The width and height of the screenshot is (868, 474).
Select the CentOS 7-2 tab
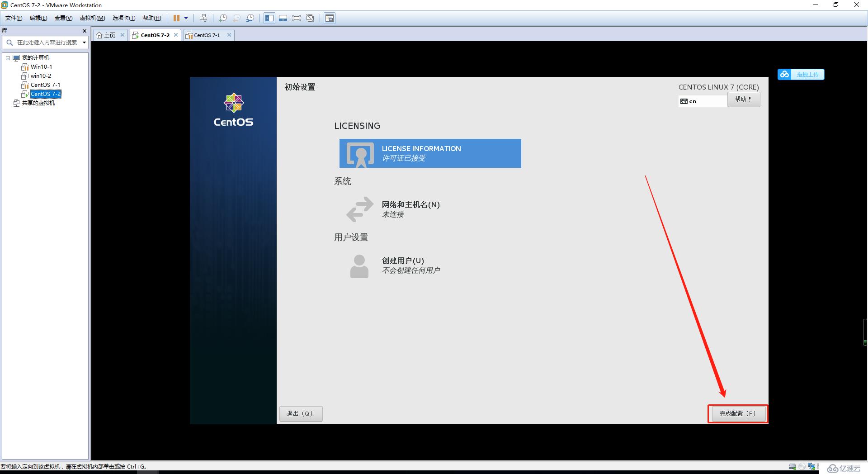tap(155, 35)
